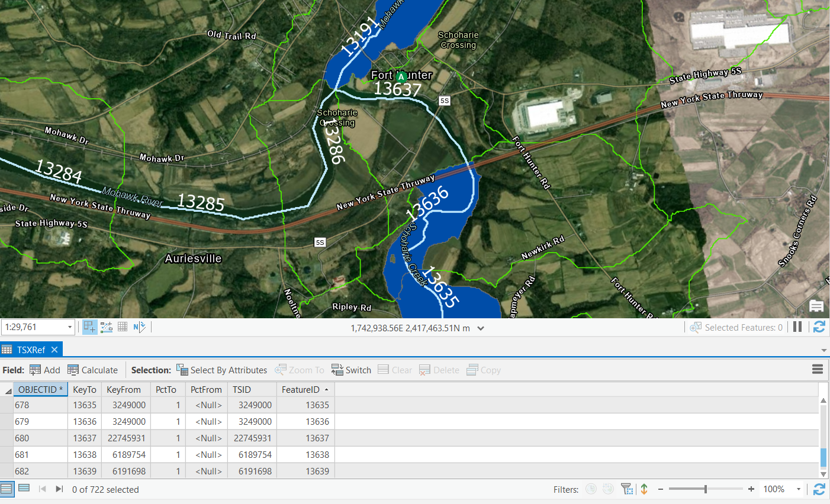
Task: Click the 0 of 722 selected text
Action: (105, 490)
